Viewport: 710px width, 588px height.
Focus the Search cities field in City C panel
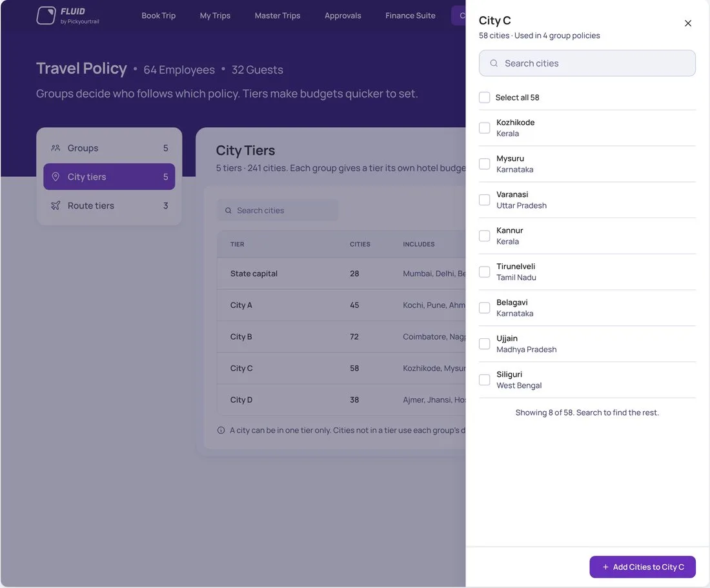587,63
